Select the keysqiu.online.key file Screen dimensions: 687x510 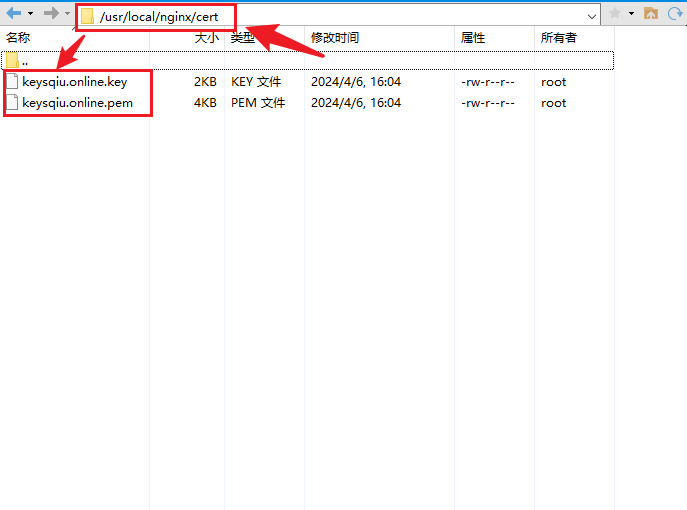(75, 82)
